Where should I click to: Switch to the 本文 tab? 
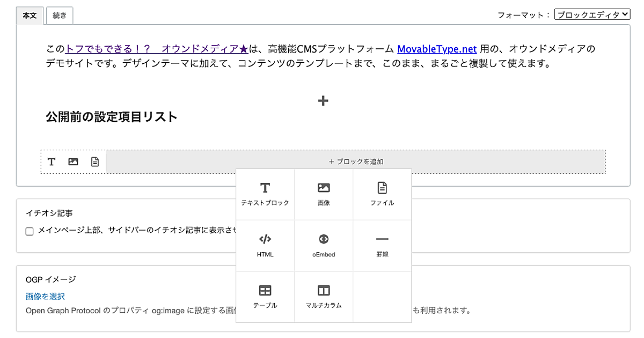click(x=30, y=16)
